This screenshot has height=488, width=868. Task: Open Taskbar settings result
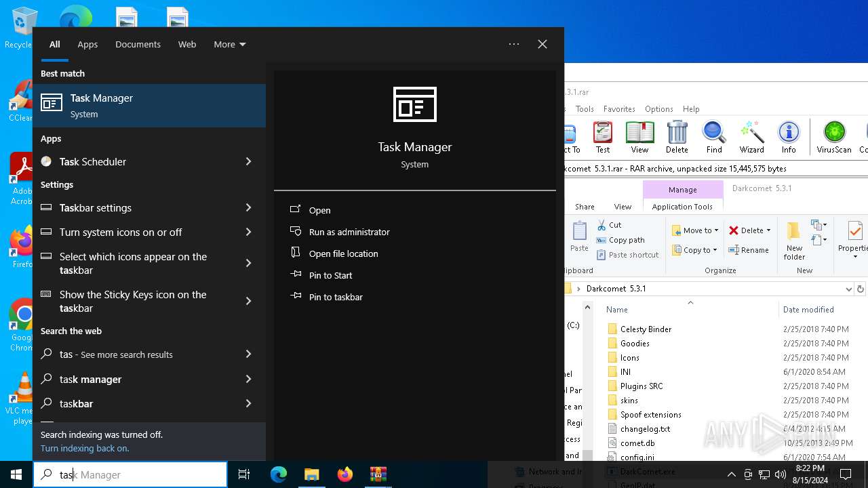point(133,207)
